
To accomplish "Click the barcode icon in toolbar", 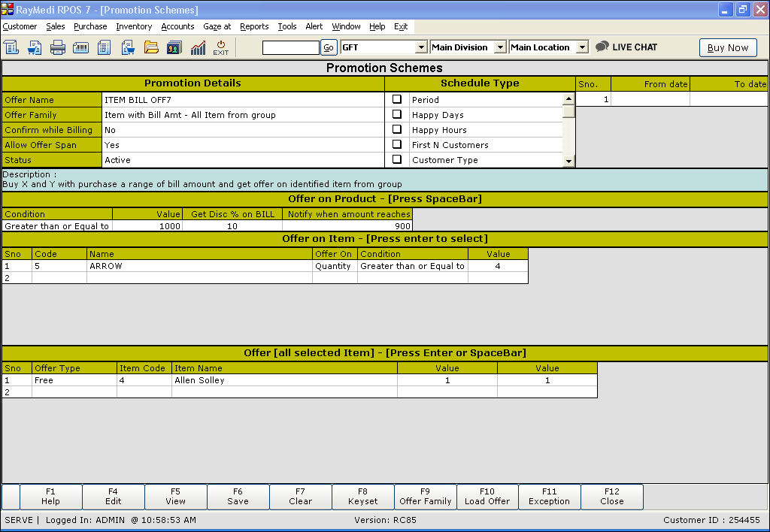I will [x=80, y=47].
